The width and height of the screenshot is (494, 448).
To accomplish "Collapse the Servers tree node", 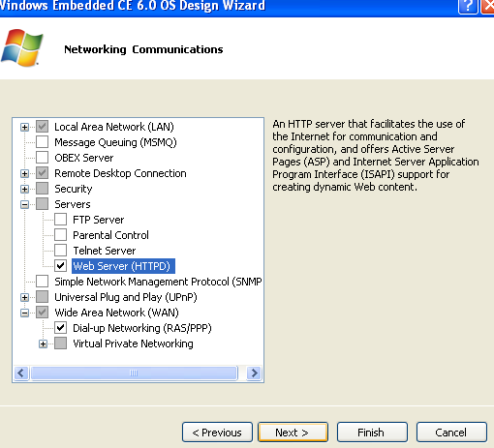I will [x=24, y=204].
